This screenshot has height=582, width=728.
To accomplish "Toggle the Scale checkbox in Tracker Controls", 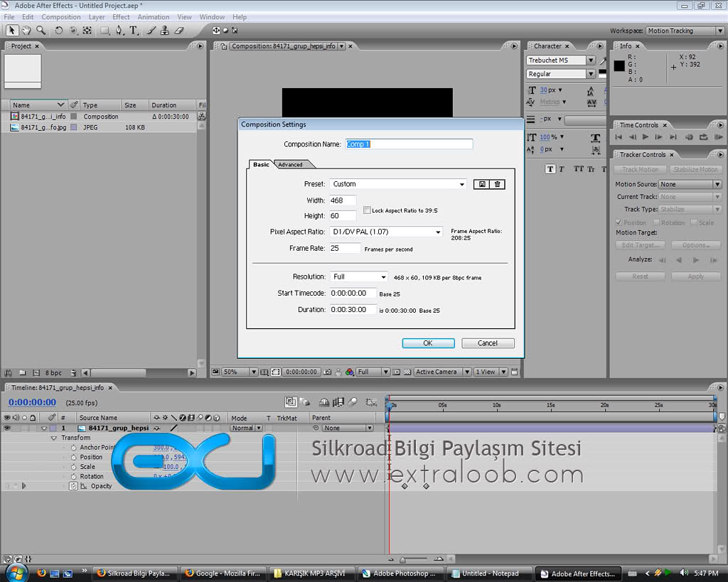I will [x=694, y=222].
